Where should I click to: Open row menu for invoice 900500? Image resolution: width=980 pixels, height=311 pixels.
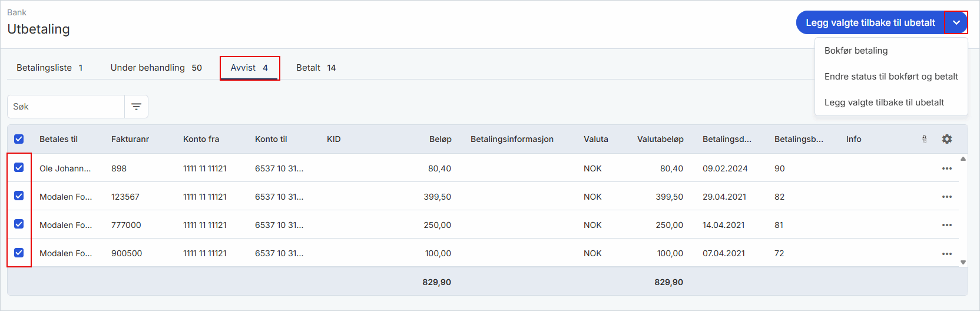tap(947, 253)
